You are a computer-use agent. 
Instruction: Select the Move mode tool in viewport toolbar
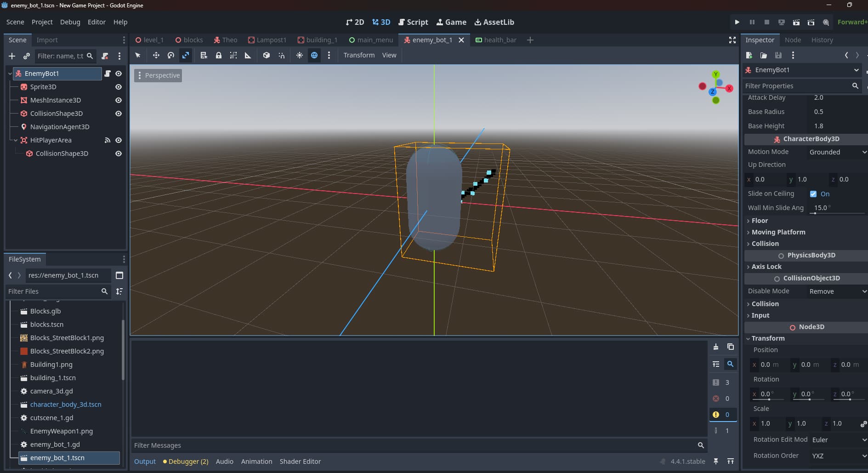click(156, 55)
